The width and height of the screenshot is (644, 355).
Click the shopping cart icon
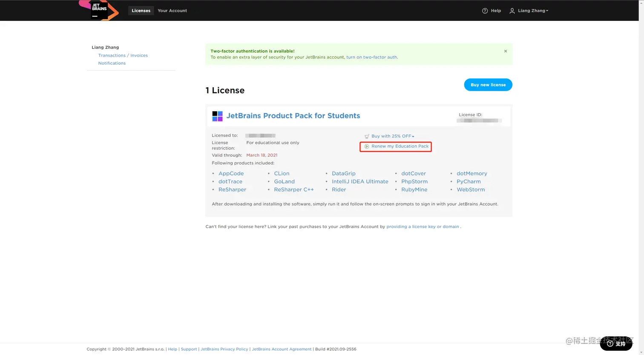click(x=367, y=136)
